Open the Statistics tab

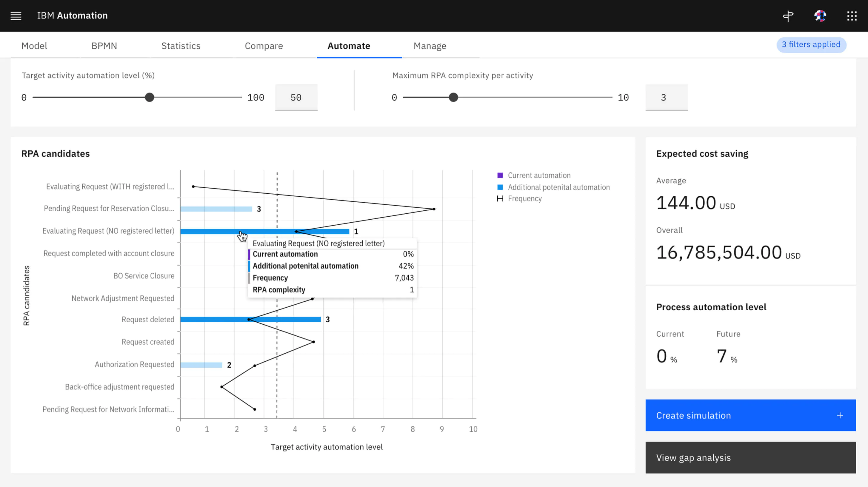pos(181,46)
